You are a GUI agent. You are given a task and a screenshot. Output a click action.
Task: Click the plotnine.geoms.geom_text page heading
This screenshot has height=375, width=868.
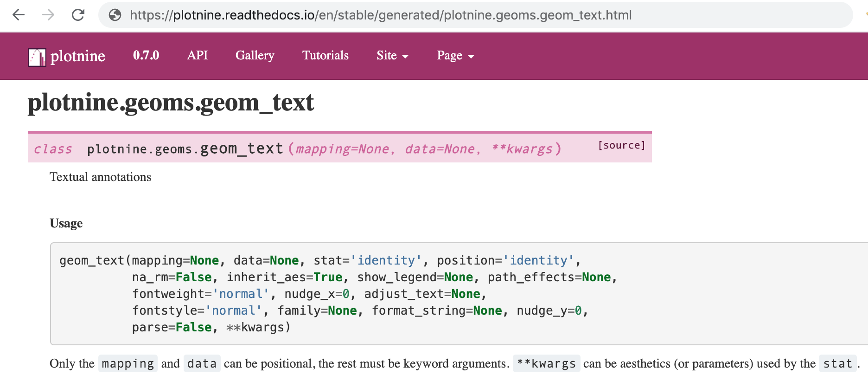tap(171, 103)
